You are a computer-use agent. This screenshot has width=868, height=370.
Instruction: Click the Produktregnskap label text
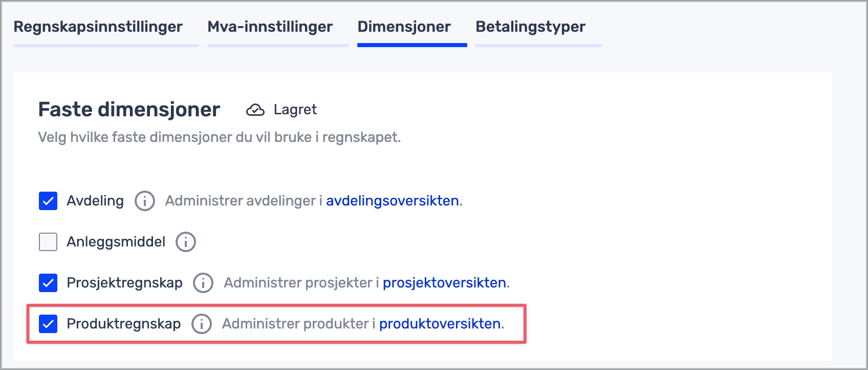(123, 324)
